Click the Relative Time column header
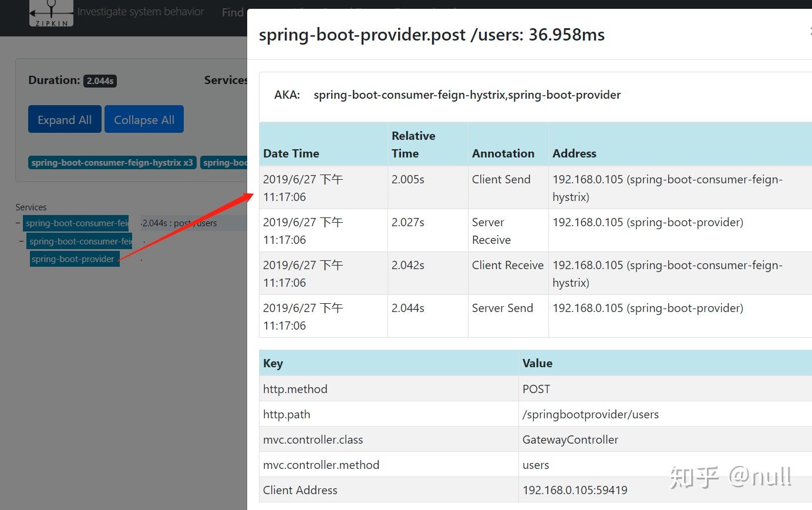The width and height of the screenshot is (812, 510). pos(413,145)
